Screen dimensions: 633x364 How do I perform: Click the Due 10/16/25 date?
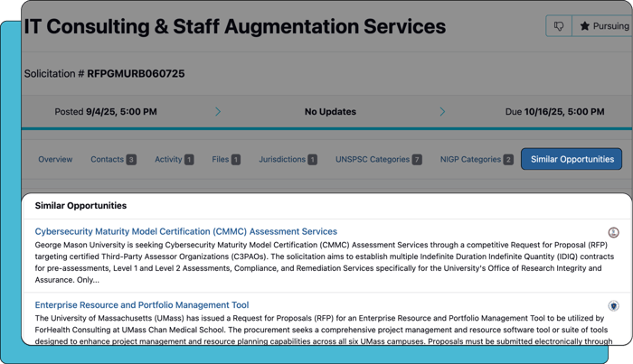tap(554, 112)
